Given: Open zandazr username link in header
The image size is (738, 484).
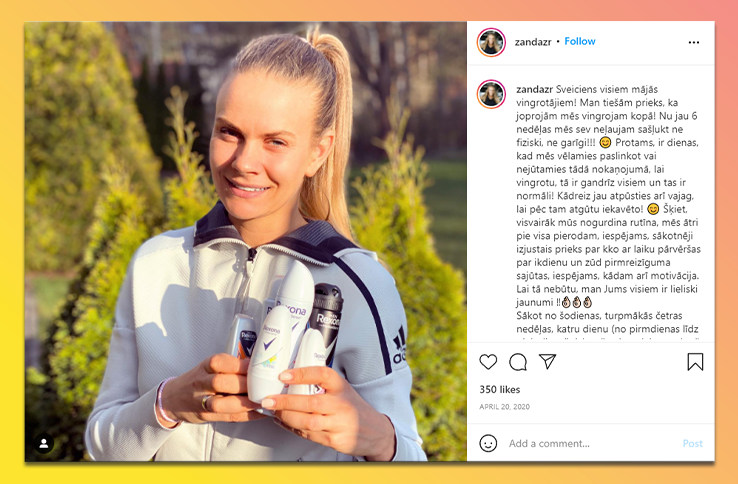Looking at the screenshot, I should pyautogui.click(x=533, y=42).
